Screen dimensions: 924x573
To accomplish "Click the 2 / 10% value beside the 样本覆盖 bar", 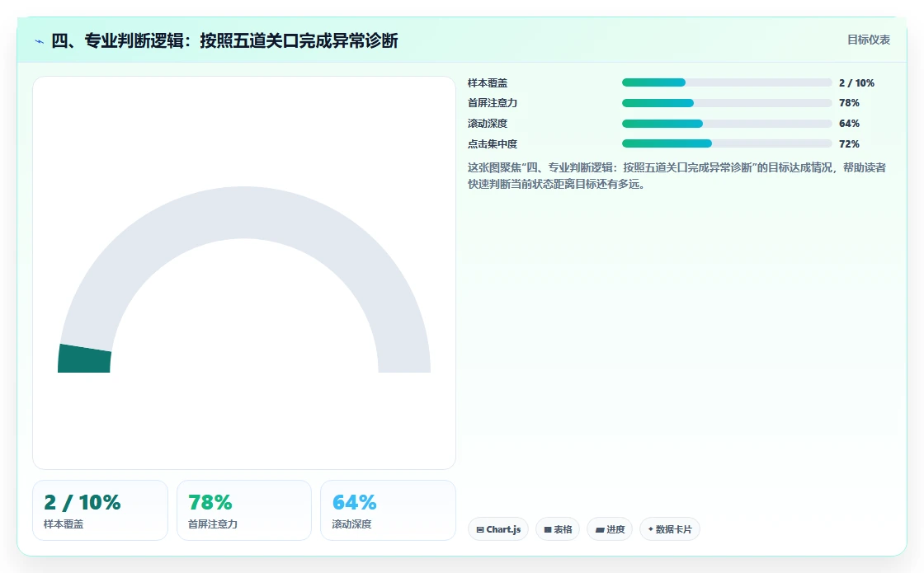I will pos(856,83).
